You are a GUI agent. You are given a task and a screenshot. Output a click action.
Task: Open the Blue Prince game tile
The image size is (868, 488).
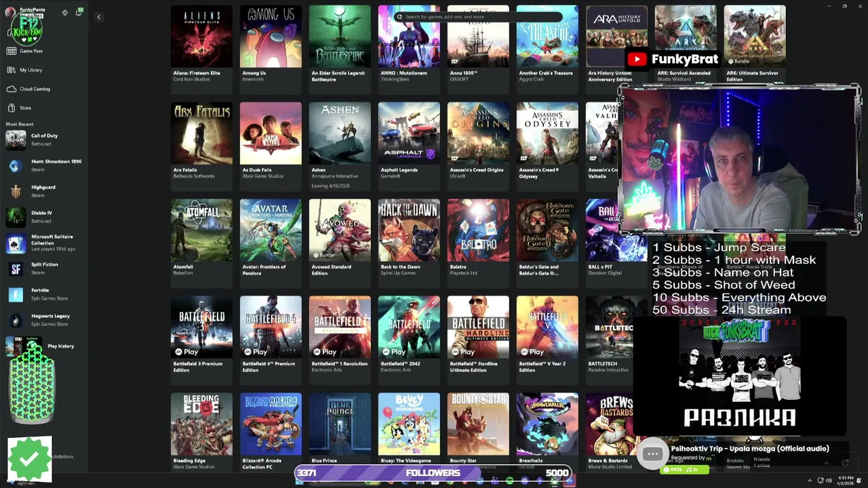click(340, 432)
